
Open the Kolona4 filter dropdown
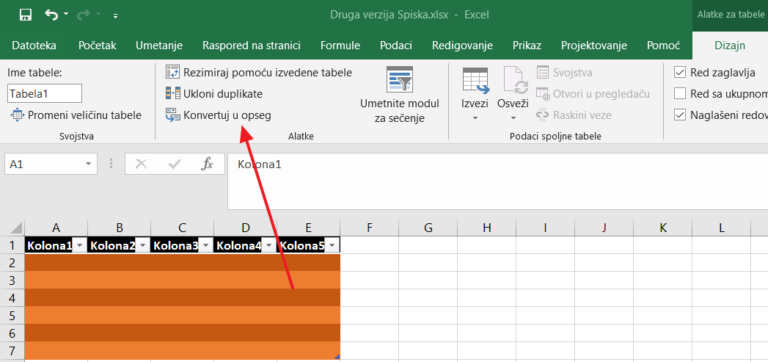(x=268, y=245)
